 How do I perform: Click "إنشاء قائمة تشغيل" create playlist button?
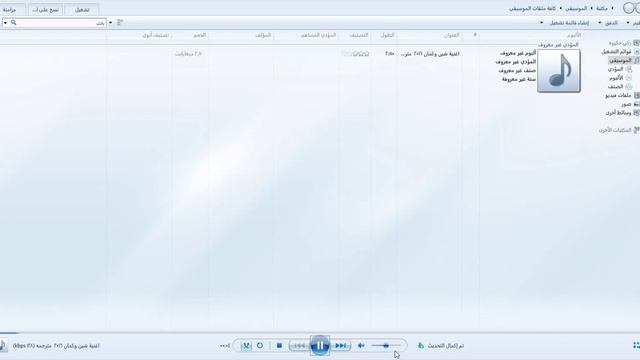click(569, 23)
